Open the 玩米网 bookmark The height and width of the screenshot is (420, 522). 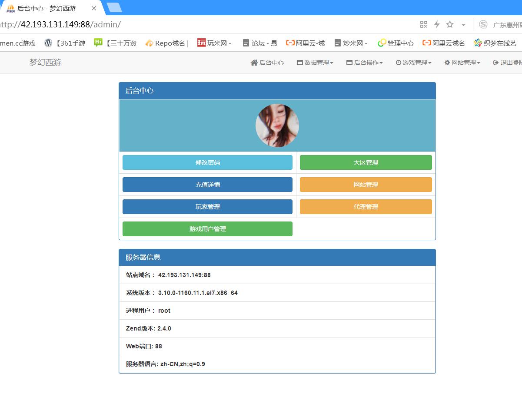point(214,43)
